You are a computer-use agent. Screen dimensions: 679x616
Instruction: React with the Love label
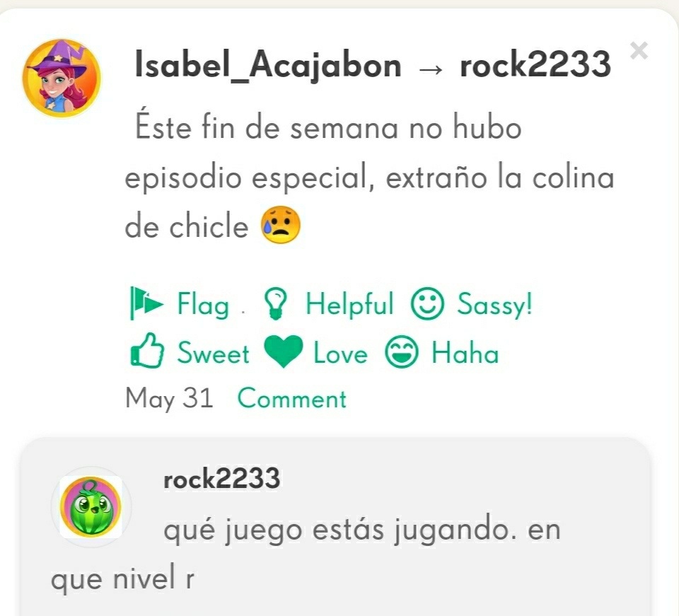(340, 353)
